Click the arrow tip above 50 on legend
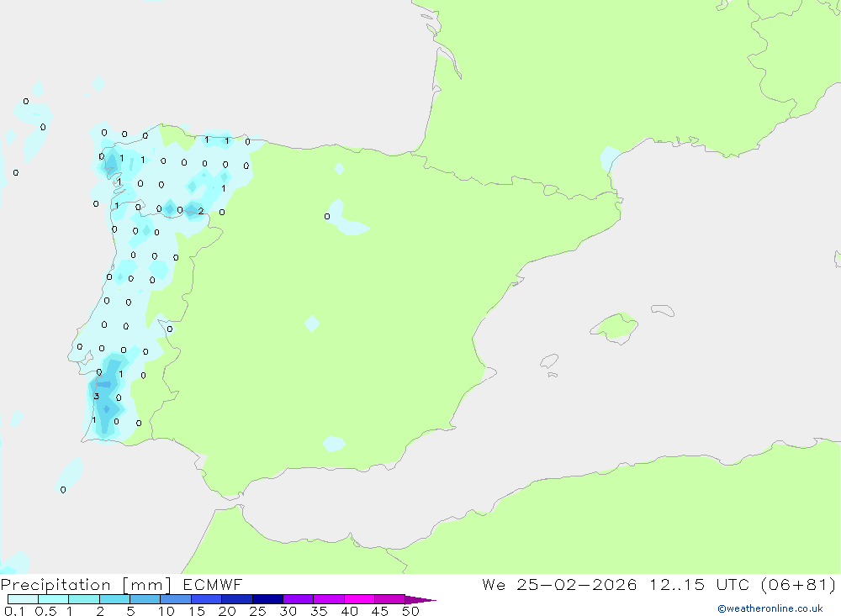The height and width of the screenshot is (616, 841). pyautogui.click(x=420, y=600)
